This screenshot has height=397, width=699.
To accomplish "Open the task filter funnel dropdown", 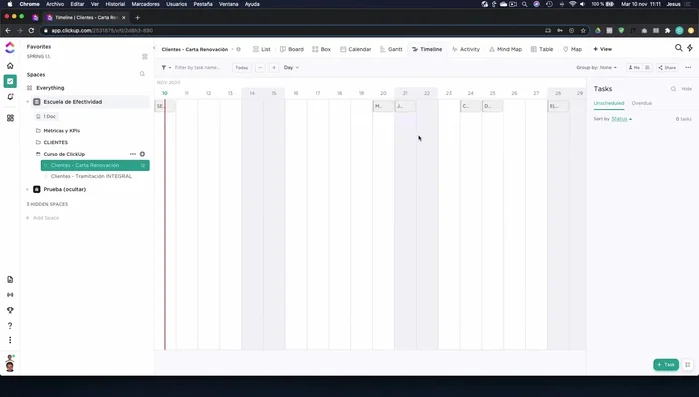I will pos(166,68).
